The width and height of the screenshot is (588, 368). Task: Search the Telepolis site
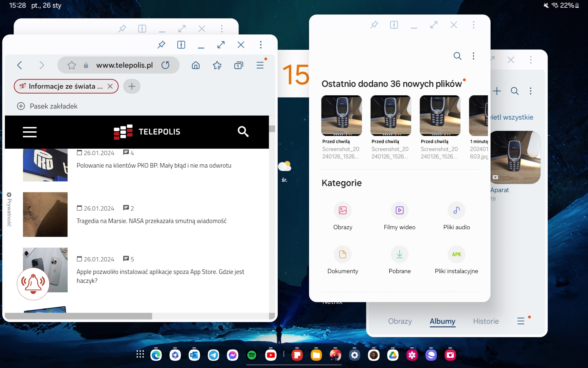[x=243, y=132]
